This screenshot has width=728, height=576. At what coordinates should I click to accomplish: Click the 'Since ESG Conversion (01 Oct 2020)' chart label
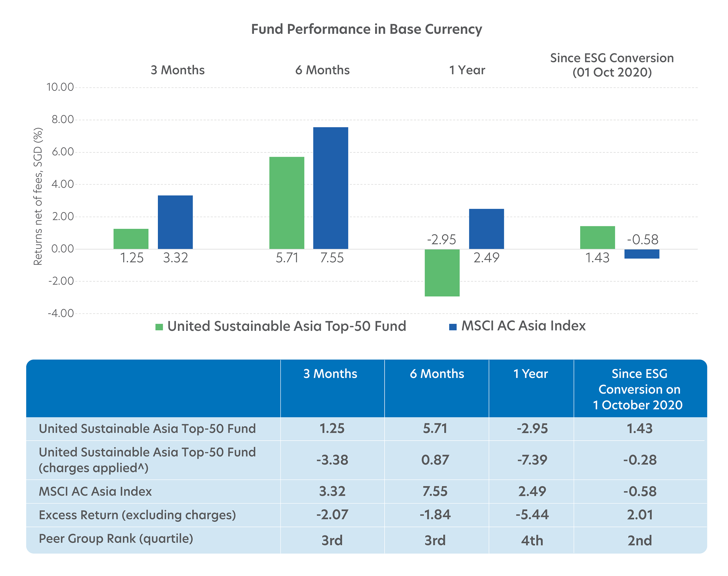tap(612, 65)
